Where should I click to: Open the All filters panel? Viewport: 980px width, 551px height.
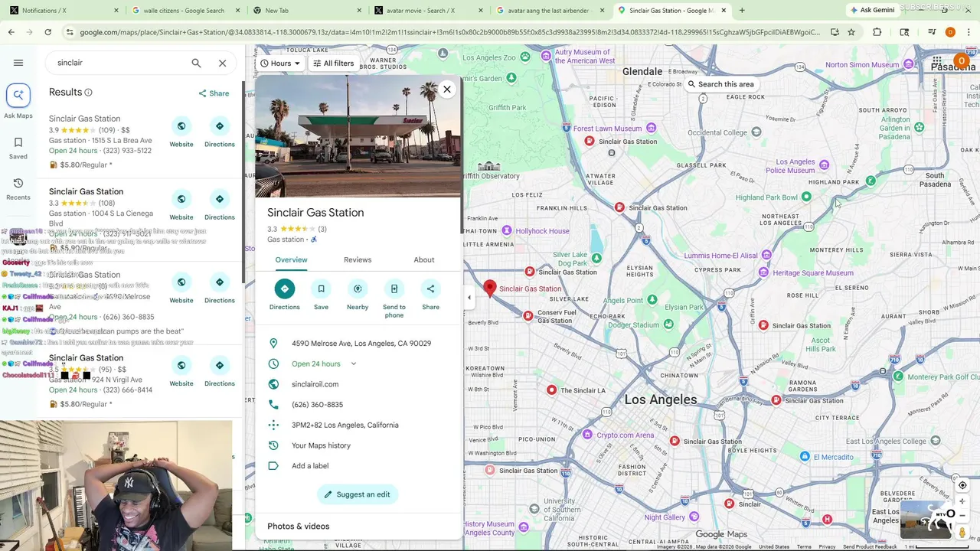334,64
